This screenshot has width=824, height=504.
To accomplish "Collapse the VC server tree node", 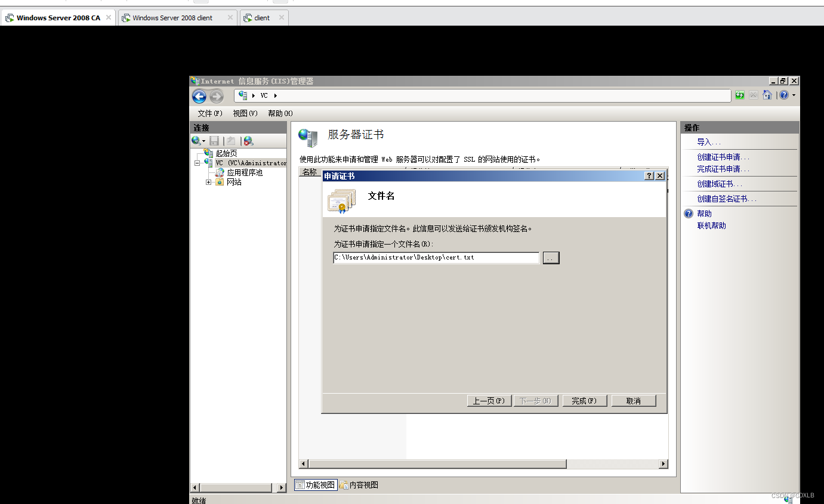I will click(x=197, y=163).
